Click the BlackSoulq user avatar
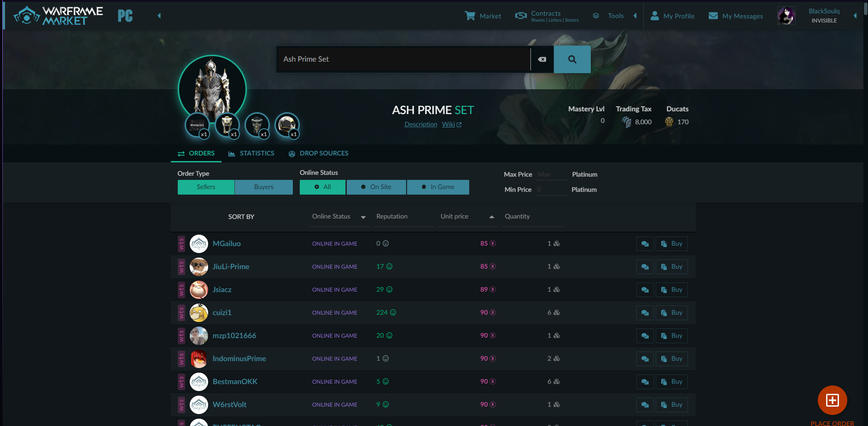868x426 pixels. [x=786, y=16]
